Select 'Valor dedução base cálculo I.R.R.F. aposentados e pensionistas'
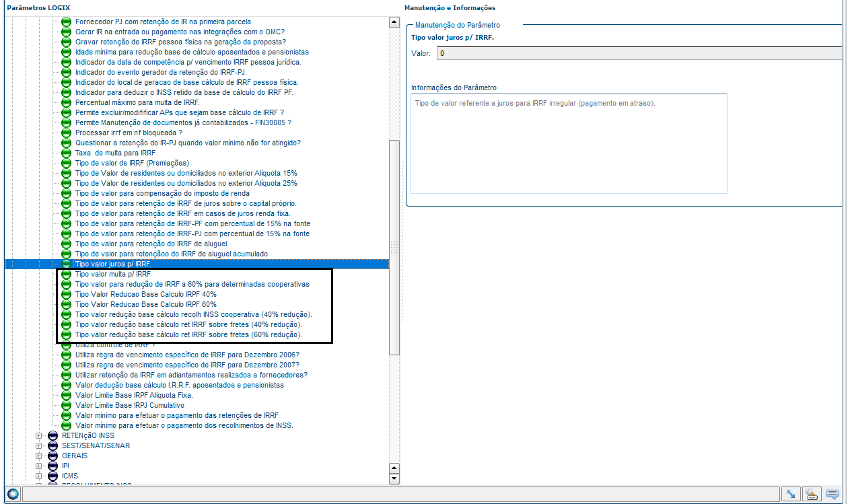The width and height of the screenshot is (850, 504). coord(180,385)
